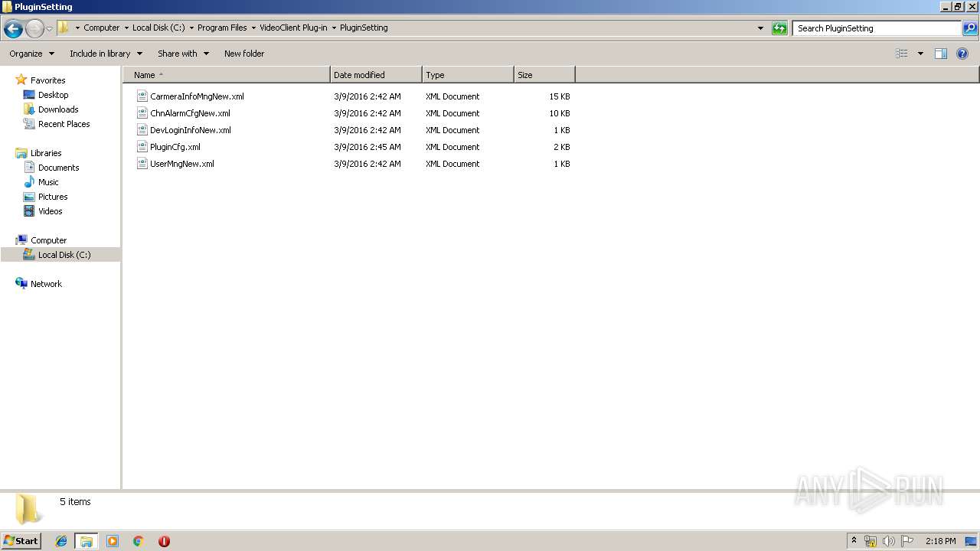
Task: Go back with the Back arrow button
Action: point(13,29)
